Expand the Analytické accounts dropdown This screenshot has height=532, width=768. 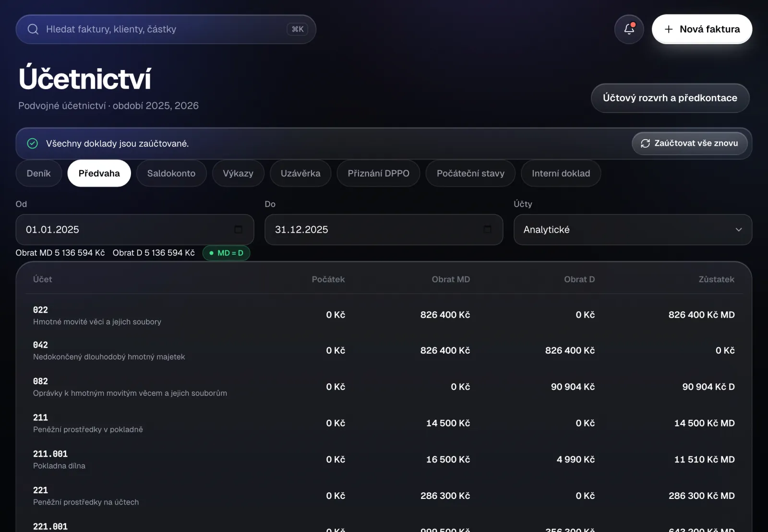tap(633, 230)
